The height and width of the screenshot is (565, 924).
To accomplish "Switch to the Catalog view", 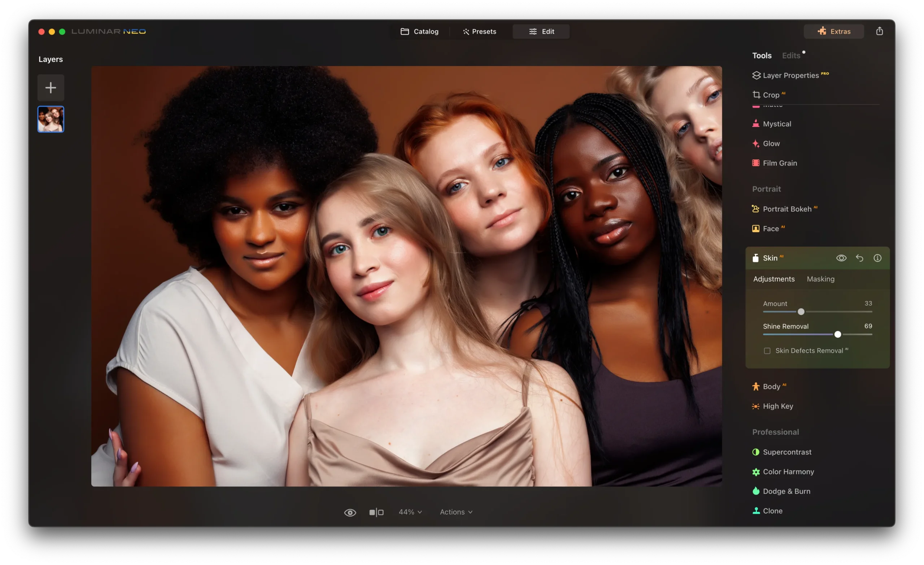I will point(420,31).
